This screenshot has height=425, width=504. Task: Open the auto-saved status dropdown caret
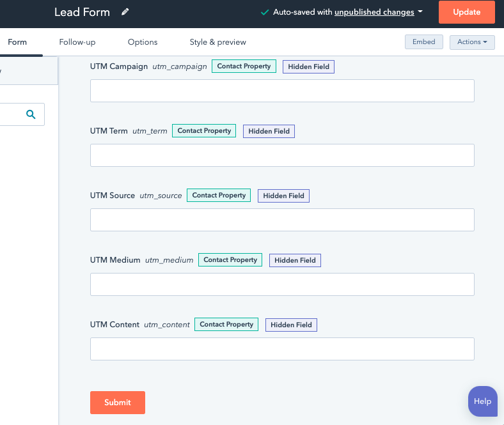[420, 12]
